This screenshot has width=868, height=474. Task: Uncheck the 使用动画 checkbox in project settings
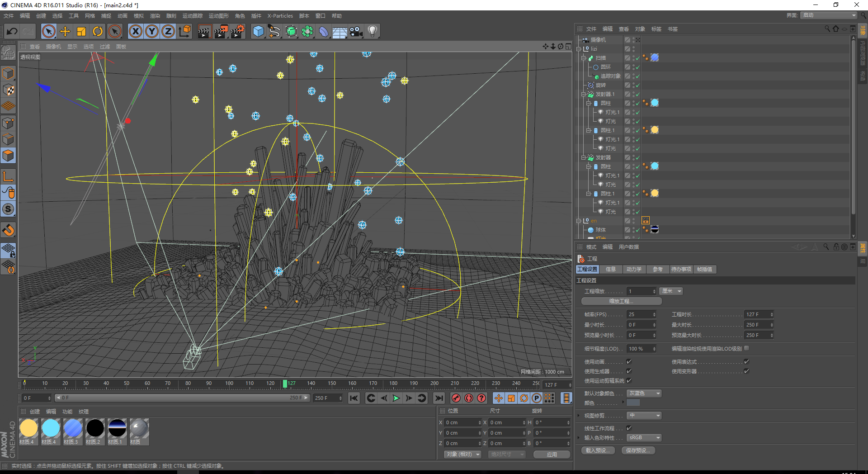pyautogui.click(x=629, y=361)
